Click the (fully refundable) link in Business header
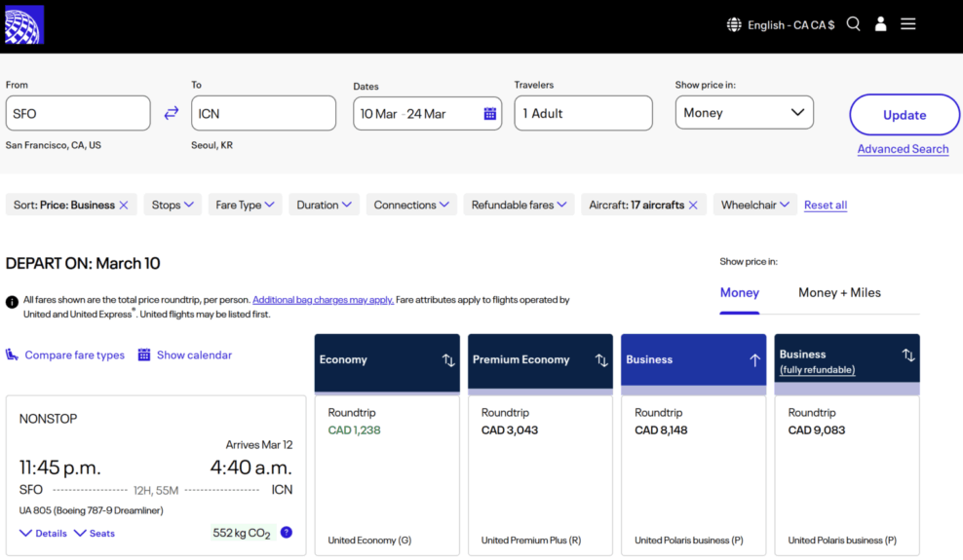963x560 pixels. coord(818,370)
